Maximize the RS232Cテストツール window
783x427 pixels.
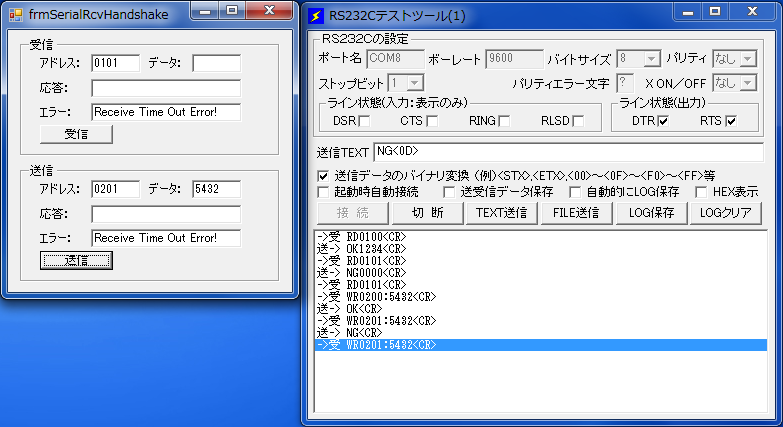tap(715, 12)
